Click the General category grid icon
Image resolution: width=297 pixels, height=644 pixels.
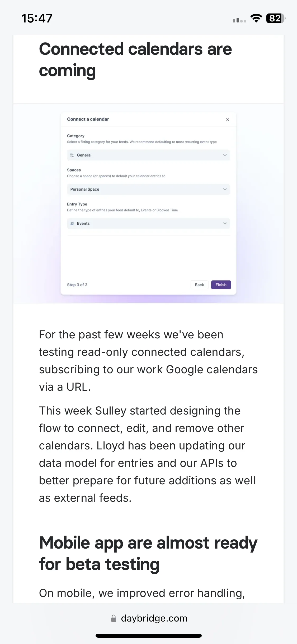[72, 155]
